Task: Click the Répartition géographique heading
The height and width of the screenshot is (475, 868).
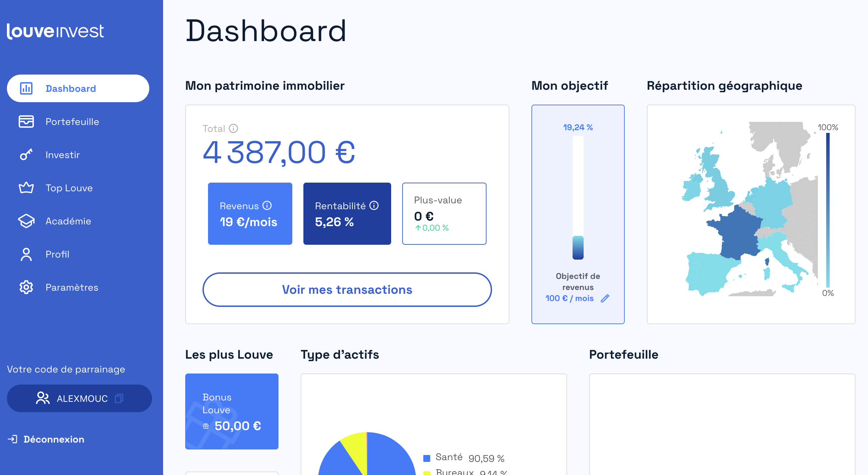Action: [725, 86]
